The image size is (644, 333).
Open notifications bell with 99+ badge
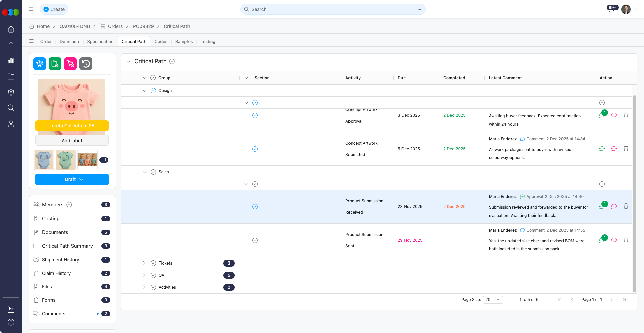click(612, 10)
